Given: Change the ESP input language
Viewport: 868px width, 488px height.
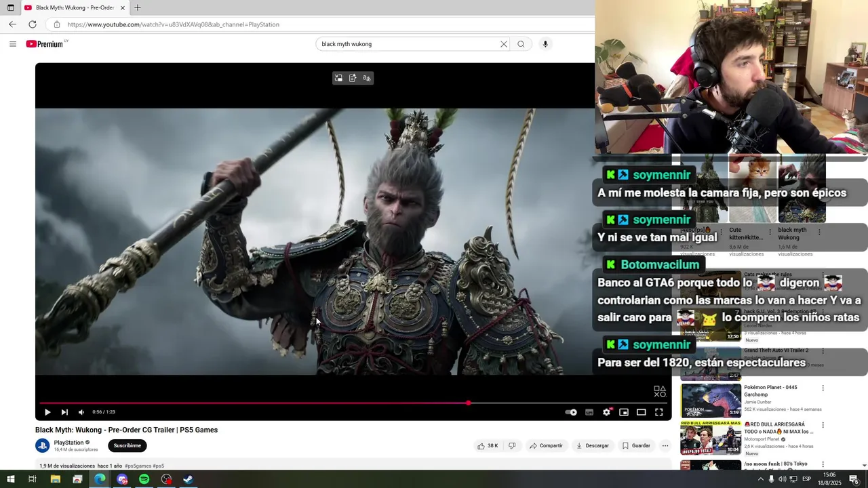Looking at the screenshot, I should [806, 479].
